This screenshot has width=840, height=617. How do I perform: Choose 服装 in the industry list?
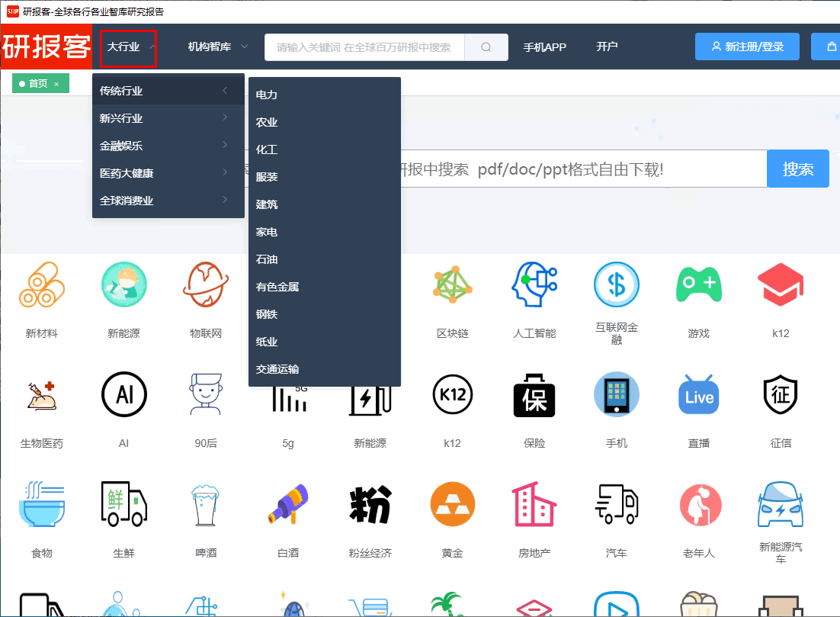(325, 177)
